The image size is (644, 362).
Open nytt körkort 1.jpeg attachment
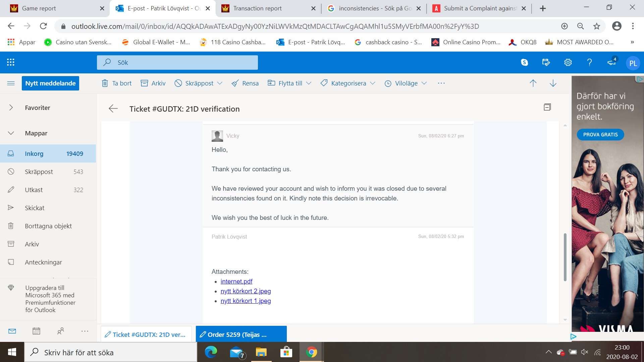click(x=246, y=301)
